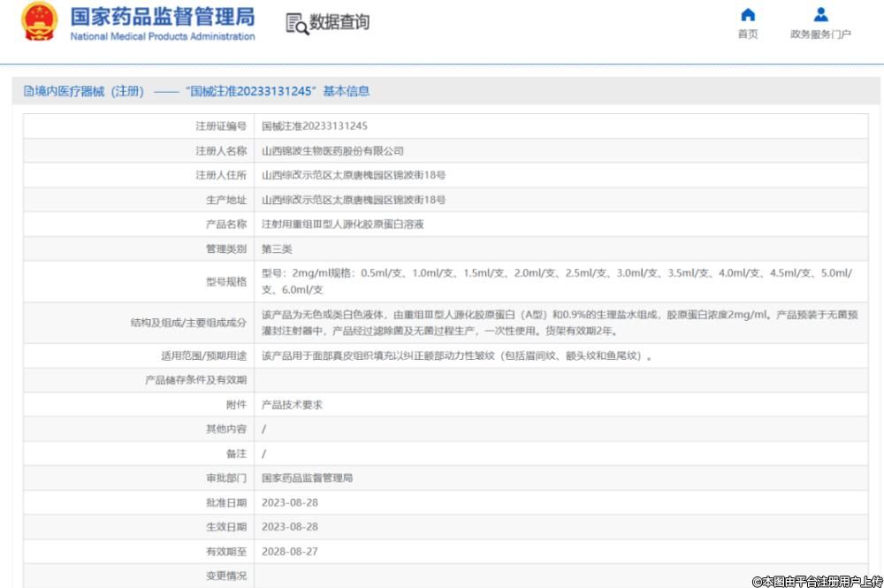Screen dimensions: 884x588
Task: Open the 政务服务门户 text link
Action: coord(820,34)
